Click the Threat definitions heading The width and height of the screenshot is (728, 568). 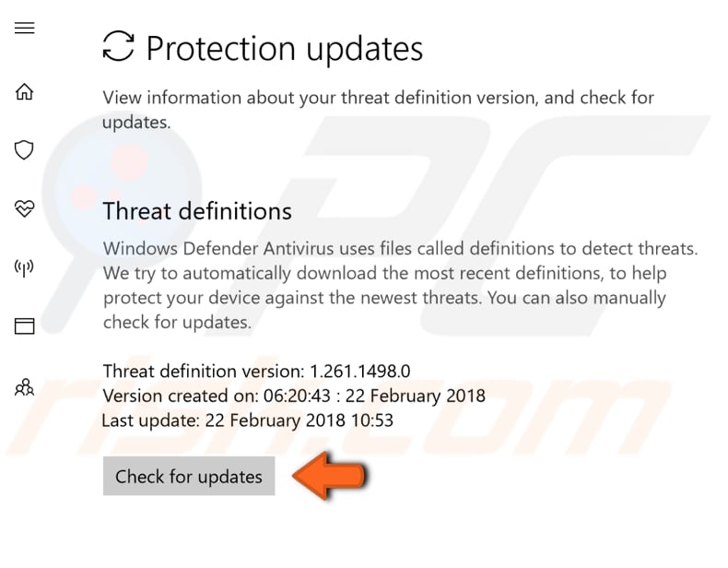(197, 211)
